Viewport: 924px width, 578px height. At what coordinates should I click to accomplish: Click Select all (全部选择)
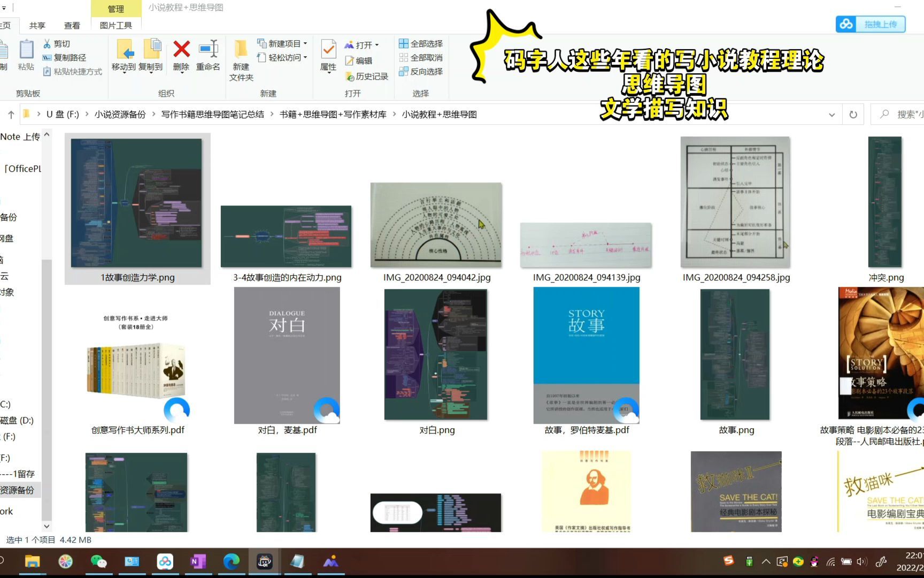click(x=421, y=43)
